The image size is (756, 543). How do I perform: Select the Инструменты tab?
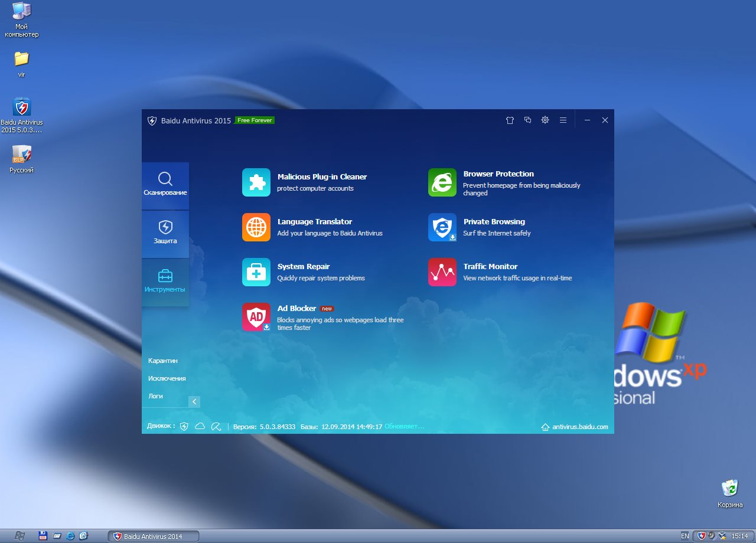coord(165,282)
